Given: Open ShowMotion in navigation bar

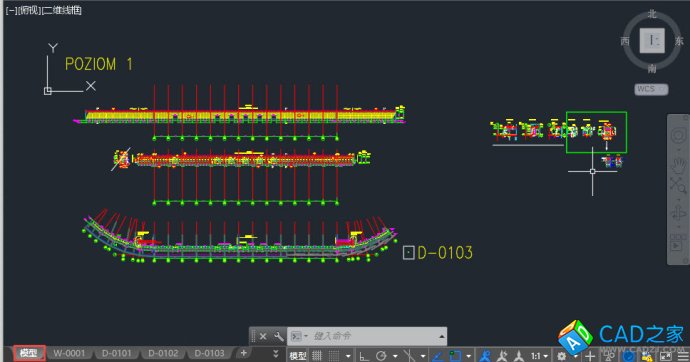Looking at the screenshot, I should pyautogui.click(x=678, y=242).
